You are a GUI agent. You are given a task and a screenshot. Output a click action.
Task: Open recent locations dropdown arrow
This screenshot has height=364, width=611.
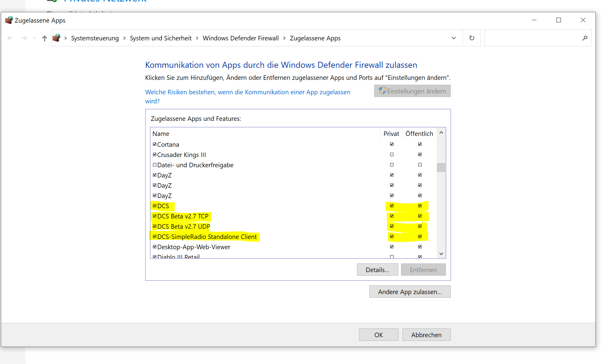(x=34, y=38)
